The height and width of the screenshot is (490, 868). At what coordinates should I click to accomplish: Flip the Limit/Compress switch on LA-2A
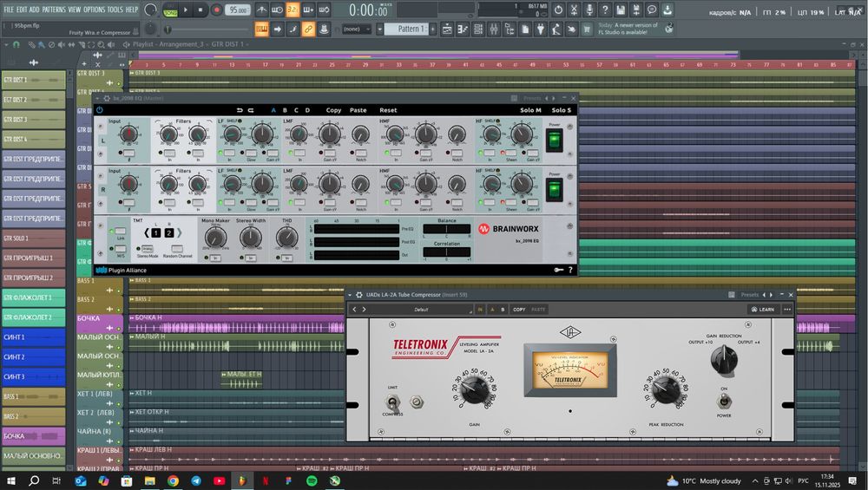click(x=393, y=402)
